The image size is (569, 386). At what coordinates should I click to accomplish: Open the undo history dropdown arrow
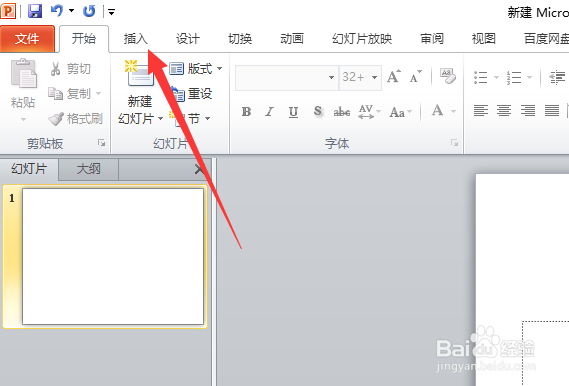pyautogui.click(x=71, y=11)
